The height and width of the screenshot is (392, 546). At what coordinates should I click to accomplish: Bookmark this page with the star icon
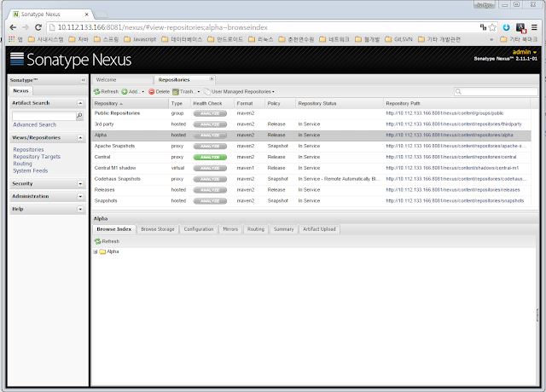[492, 27]
